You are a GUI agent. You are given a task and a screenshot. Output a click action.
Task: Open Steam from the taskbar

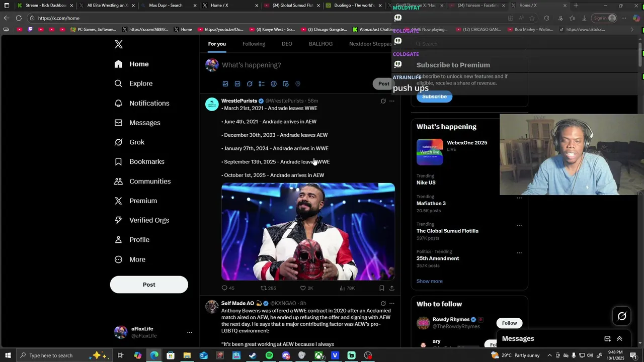coord(253,355)
